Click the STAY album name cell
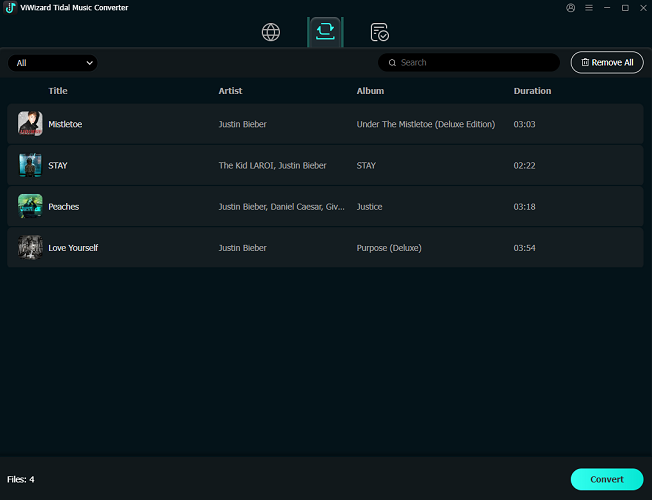 tap(366, 166)
